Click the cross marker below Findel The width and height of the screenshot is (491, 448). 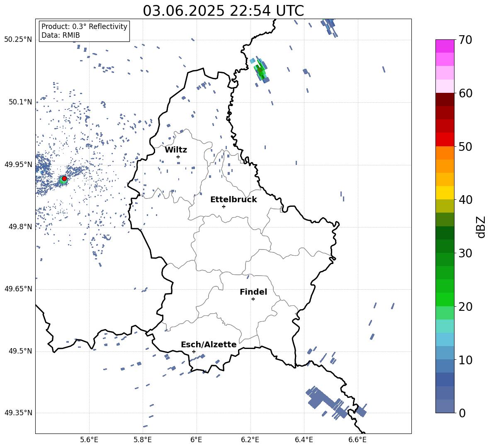click(x=253, y=299)
